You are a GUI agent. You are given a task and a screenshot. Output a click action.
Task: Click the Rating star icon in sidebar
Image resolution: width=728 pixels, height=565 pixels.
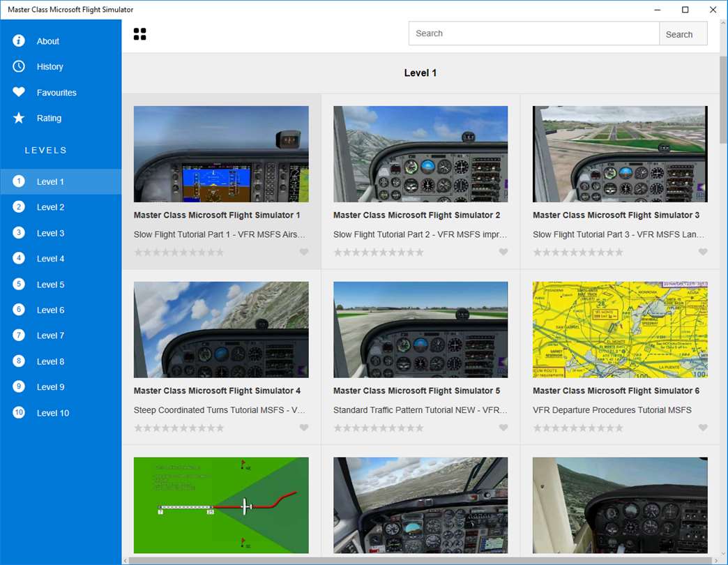[19, 118]
